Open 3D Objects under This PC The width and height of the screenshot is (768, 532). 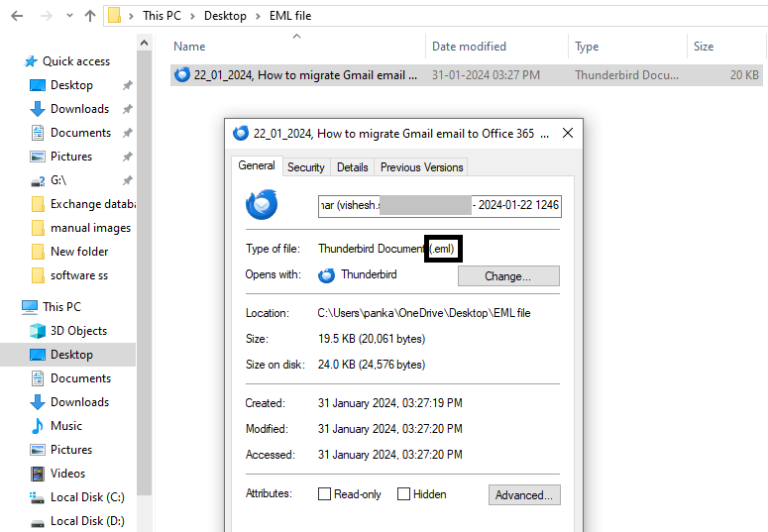tap(78, 331)
